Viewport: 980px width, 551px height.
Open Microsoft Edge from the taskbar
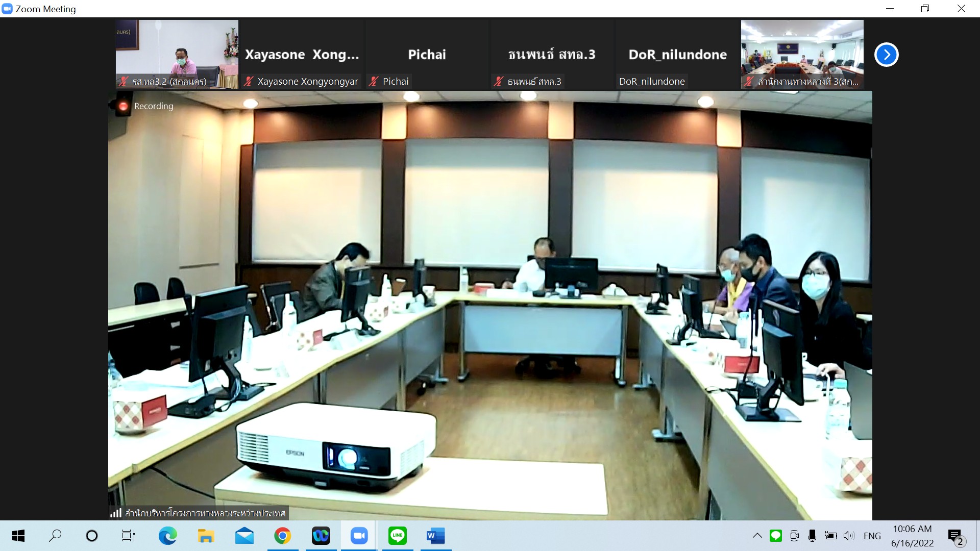[167, 536]
